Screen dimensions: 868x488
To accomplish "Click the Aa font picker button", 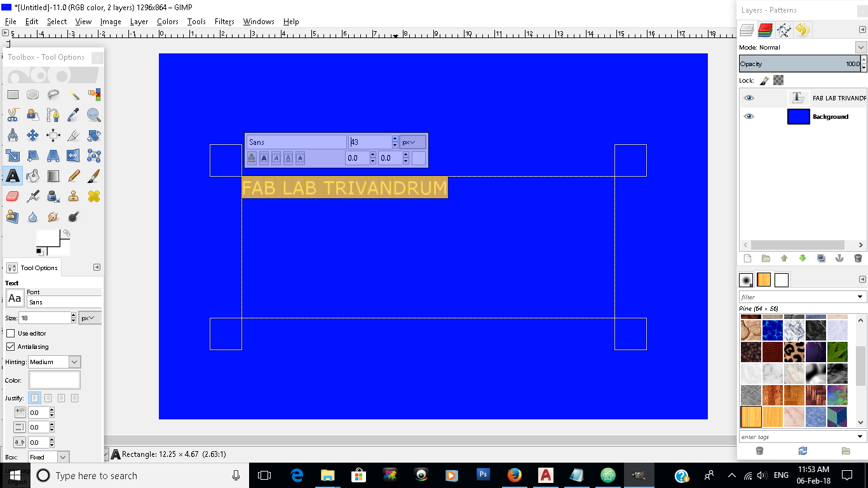I will point(15,298).
